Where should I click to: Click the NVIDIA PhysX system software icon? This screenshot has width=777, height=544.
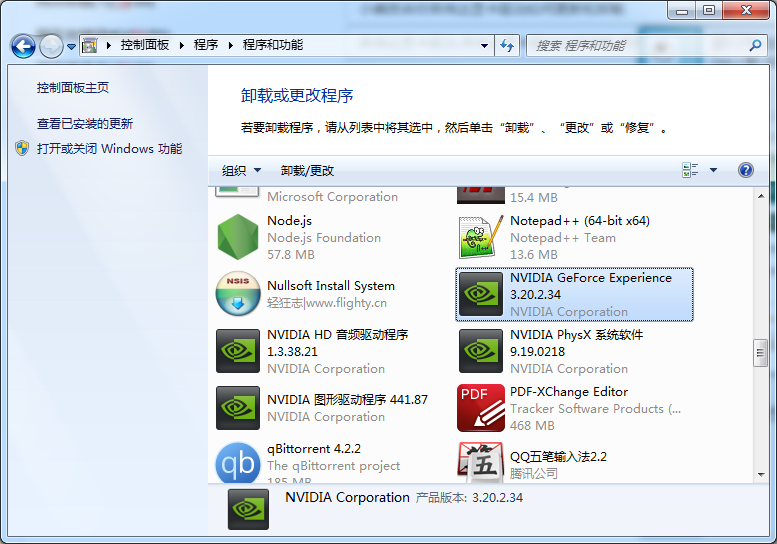click(481, 351)
